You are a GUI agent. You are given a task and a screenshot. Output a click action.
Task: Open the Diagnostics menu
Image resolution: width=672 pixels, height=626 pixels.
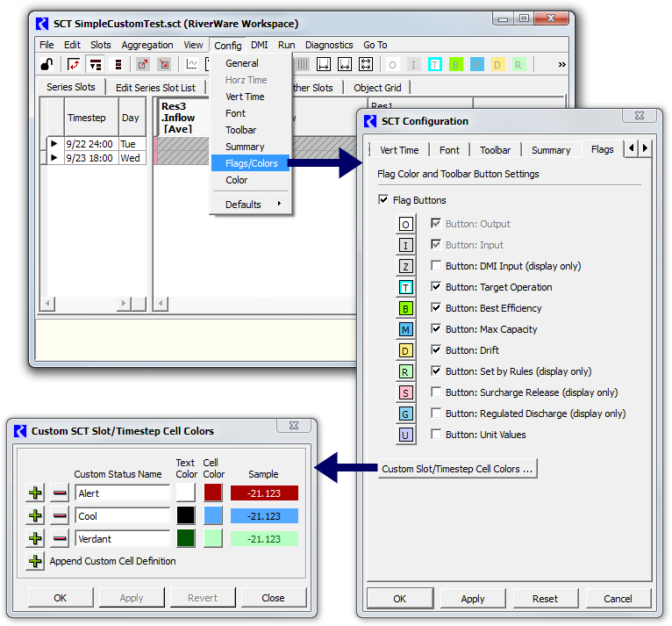pos(329,45)
